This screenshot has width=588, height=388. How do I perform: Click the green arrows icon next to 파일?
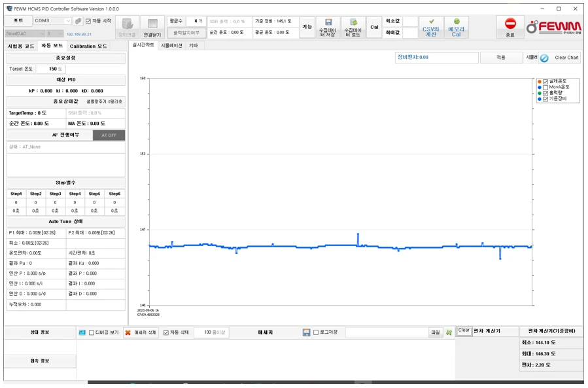(x=449, y=332)
